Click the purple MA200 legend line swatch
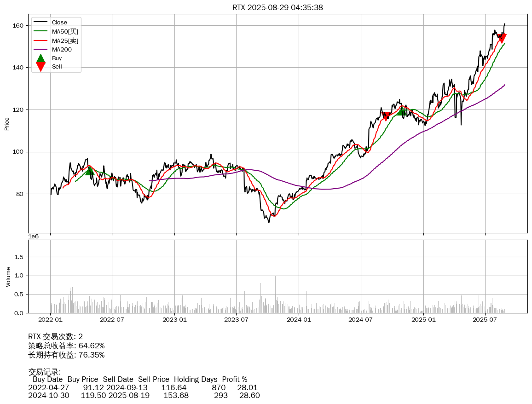Viewport: 532px width, 404px height. point(40,49)
